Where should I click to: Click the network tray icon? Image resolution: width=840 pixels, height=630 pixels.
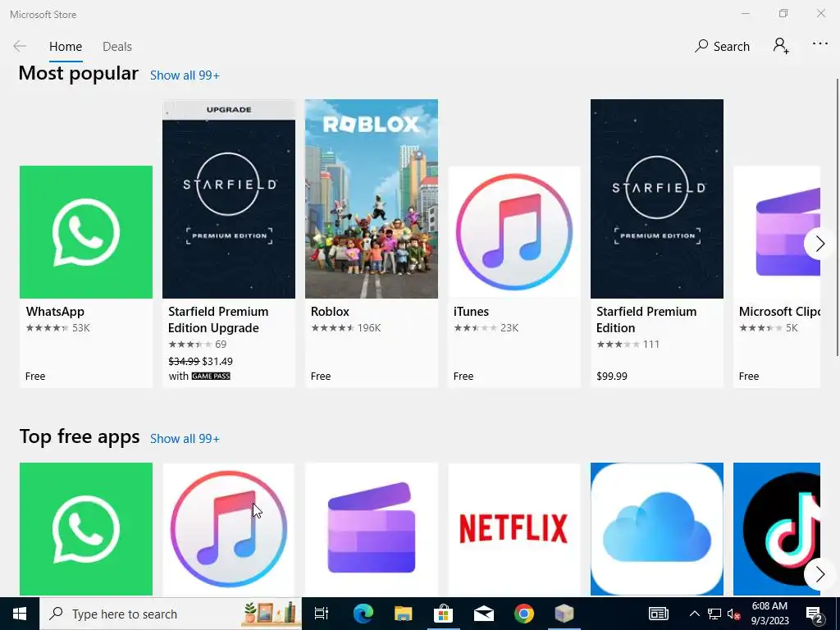pyautogui.click(x=714, y=614)
